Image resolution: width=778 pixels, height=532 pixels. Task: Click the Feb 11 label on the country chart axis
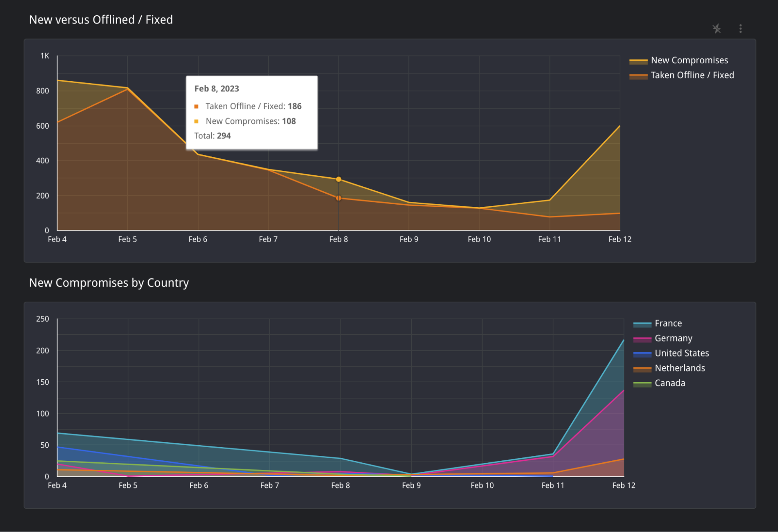(553, 485)
